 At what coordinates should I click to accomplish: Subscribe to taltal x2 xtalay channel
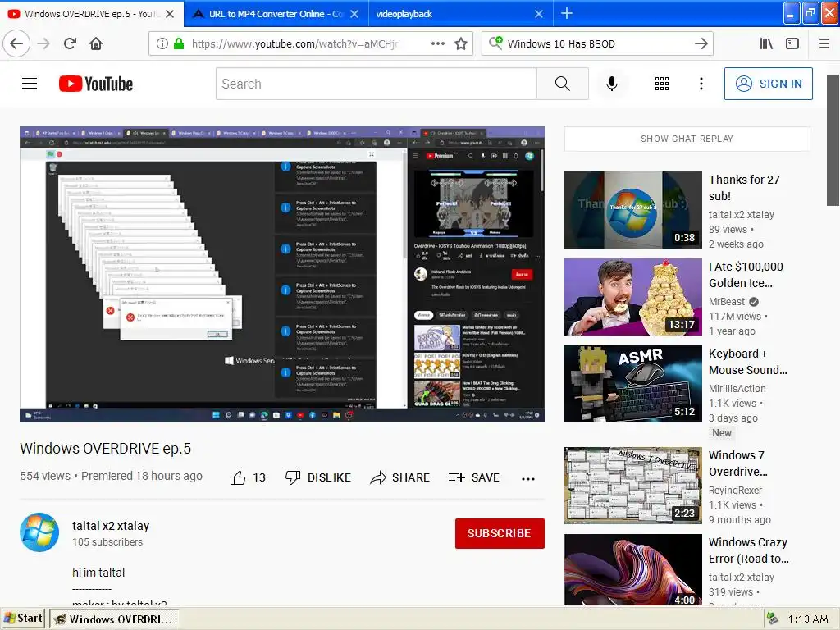point(500,533)
